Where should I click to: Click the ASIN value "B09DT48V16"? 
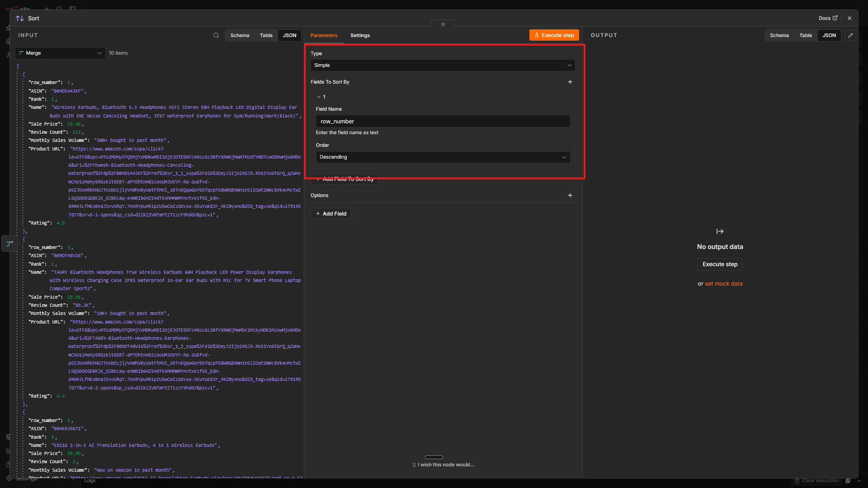[x=67, y=256]
